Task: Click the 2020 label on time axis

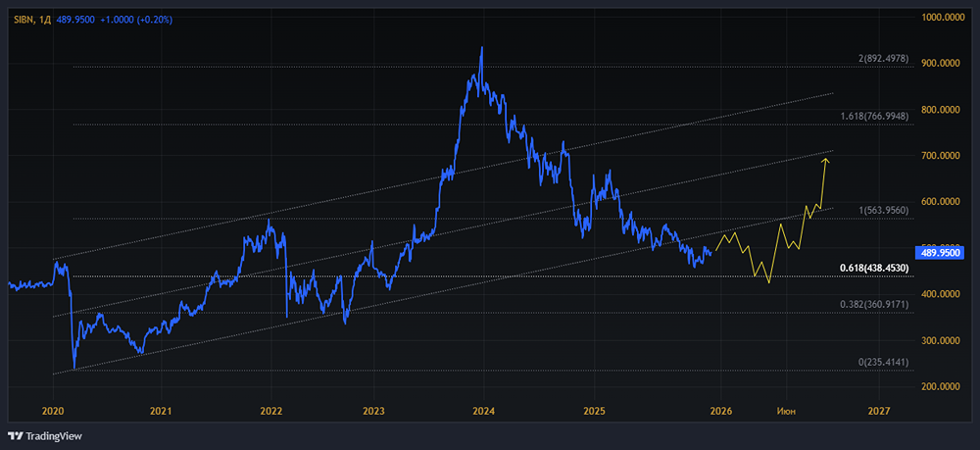Action: pos(53,411)
